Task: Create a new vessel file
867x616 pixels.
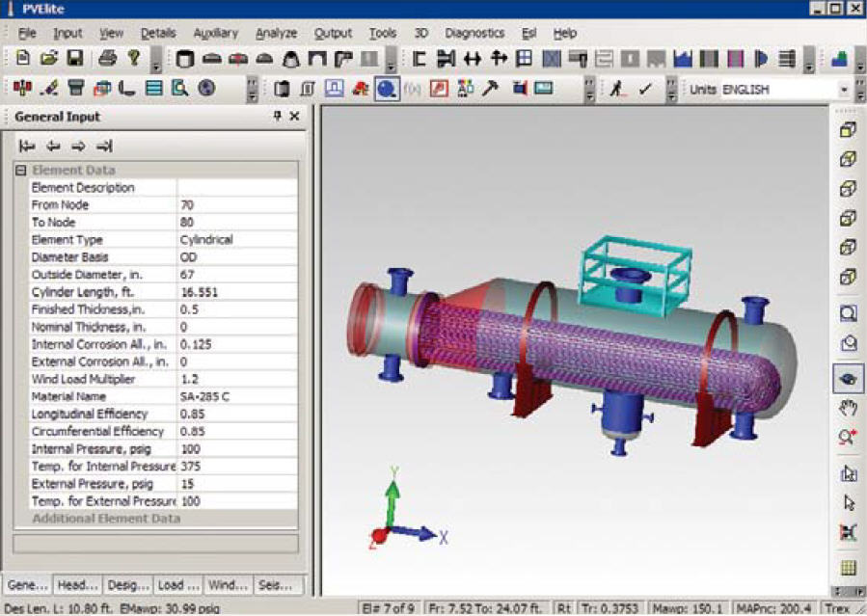Action: (x=23, y=58)
